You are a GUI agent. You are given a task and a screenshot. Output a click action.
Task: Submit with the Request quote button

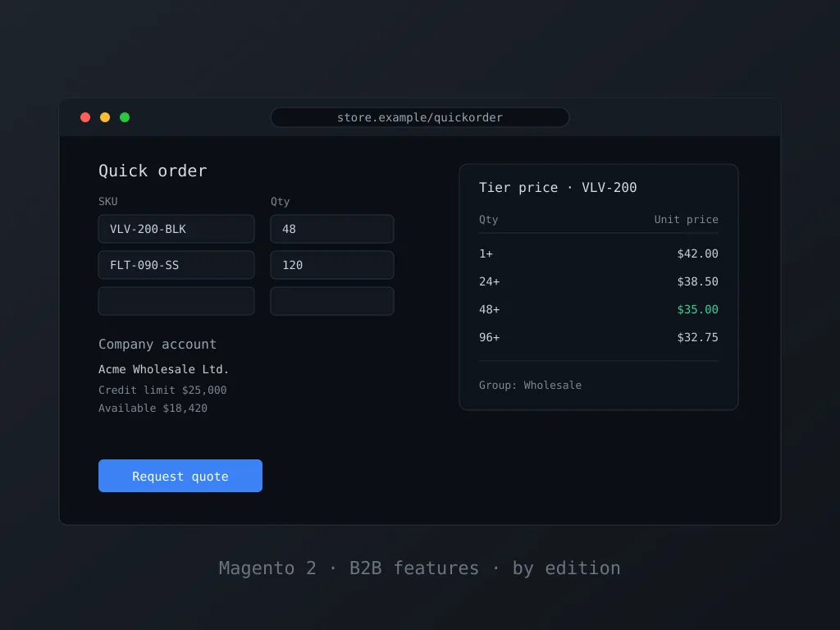(180, 476)
